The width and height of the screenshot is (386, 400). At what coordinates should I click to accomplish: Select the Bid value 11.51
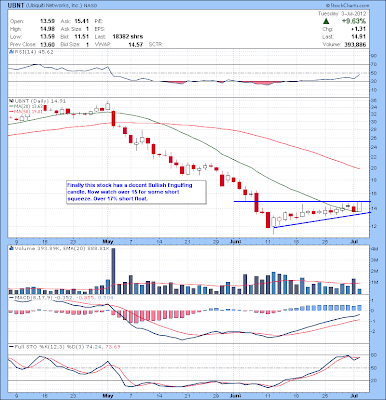[81, 37]
